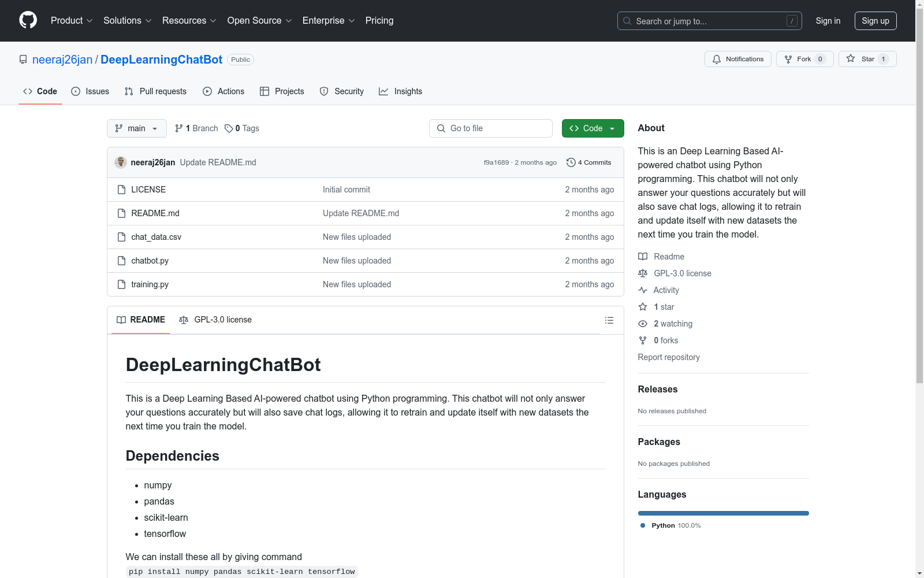
Task: Open the GitHub home logo
Action: click(x=28, y=20)
